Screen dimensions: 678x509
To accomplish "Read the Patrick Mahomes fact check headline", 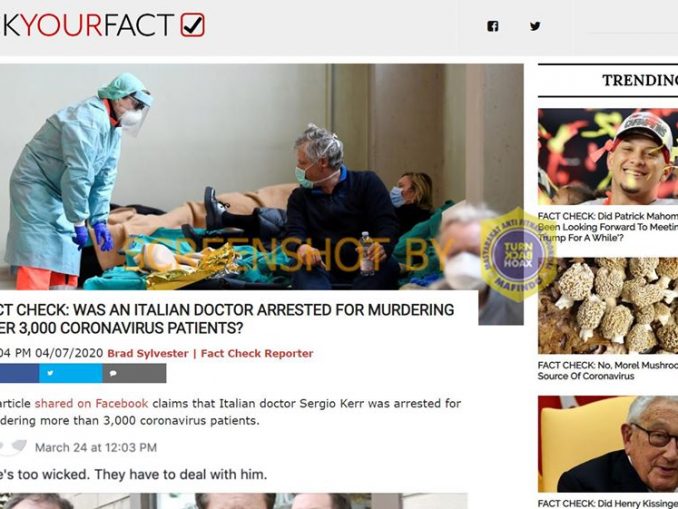I will pos(608,227).
